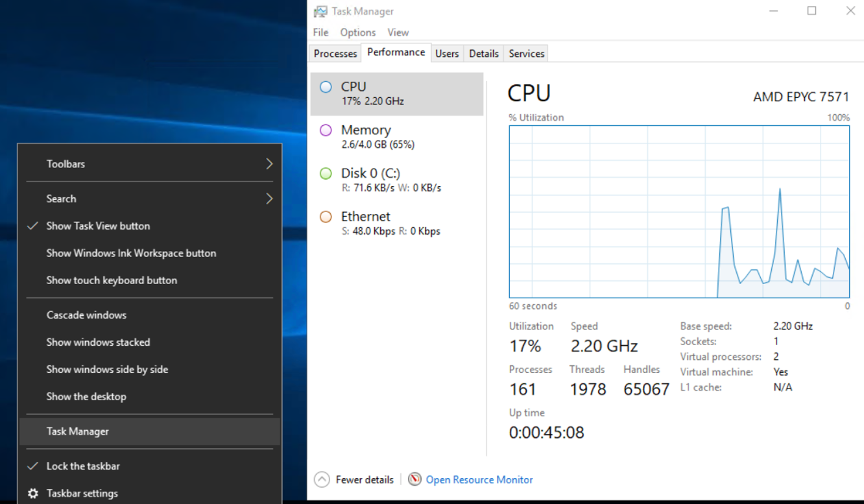Open the View menu
This screenshot has width=864, height=504.
click(x=398, y=32)
